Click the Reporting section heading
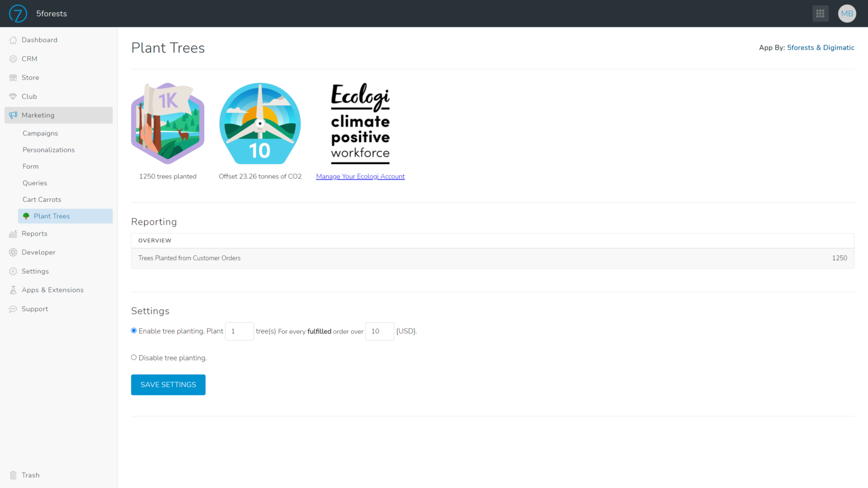Screen dimensions: 868x488 click(154, 222)
